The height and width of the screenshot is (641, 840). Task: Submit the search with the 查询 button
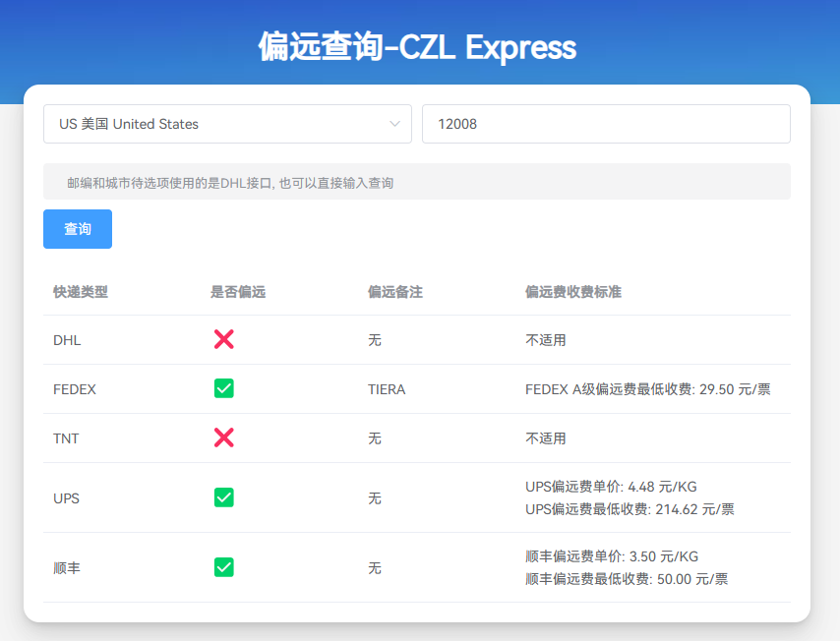point(78,229)
